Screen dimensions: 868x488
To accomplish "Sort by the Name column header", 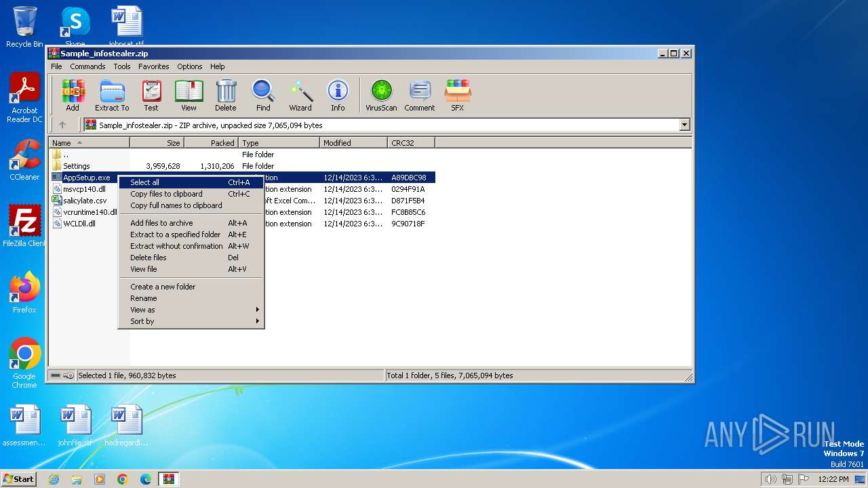I will (x=90, y=143).
